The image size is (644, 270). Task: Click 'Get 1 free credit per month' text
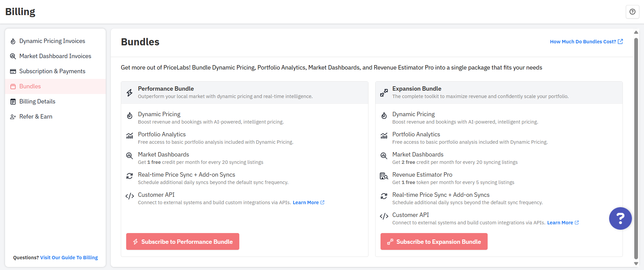click(x=200, y=162)
